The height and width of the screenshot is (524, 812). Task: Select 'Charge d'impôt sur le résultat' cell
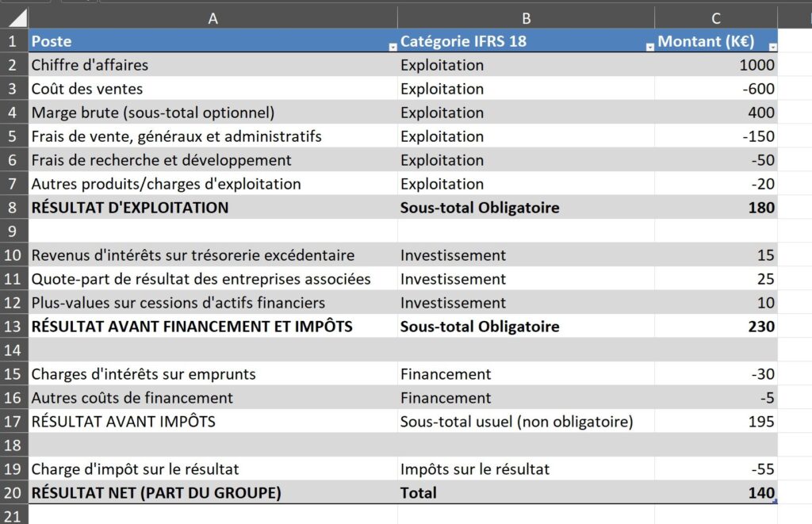213,469
